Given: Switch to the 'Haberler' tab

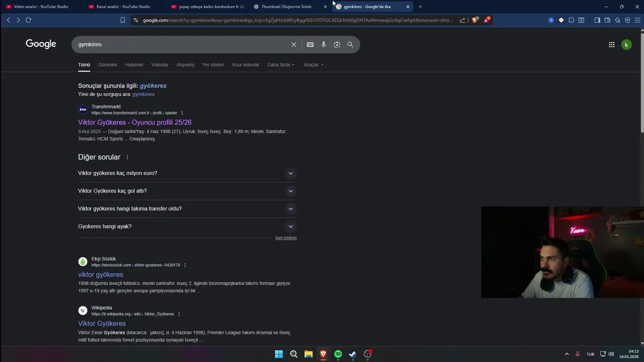Looking at the screenshot, I should click(x=134, y=65).
